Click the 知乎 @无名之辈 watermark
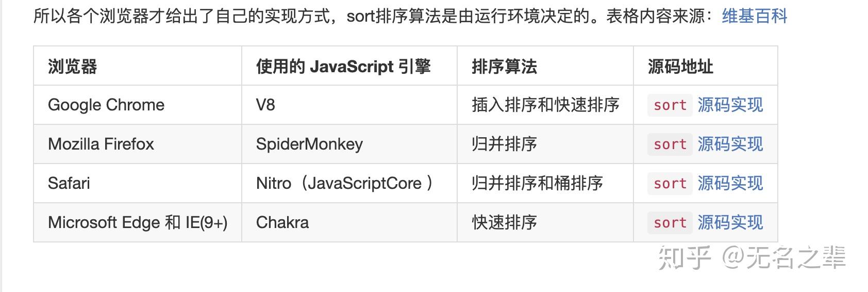 point(752,257)
